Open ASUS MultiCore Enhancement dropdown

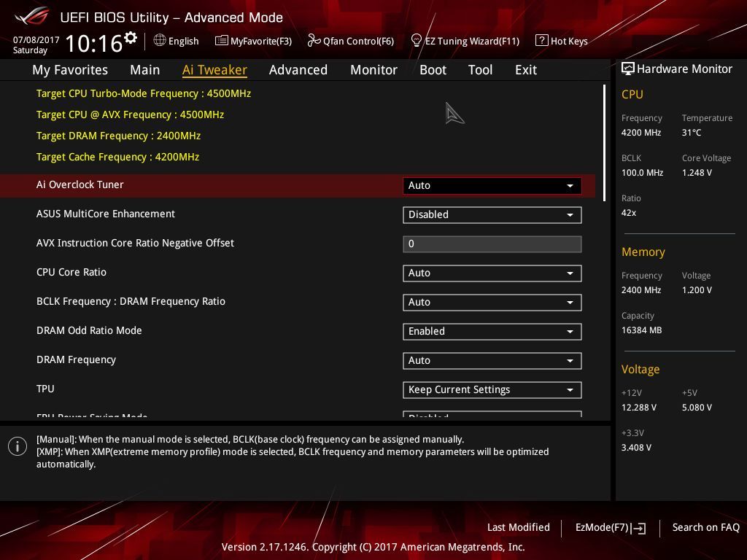tap(492, 215)
